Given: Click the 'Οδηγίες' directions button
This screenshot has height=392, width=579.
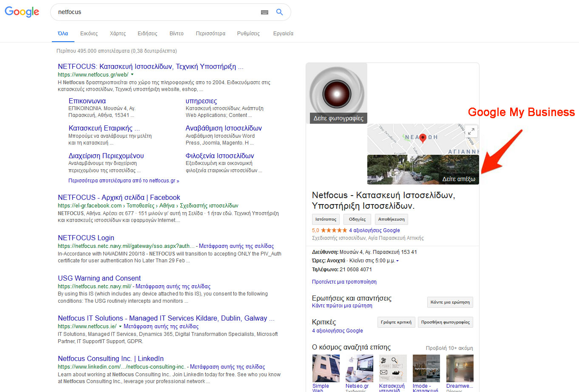Looking at the screenshot, I should click(357, 219).
